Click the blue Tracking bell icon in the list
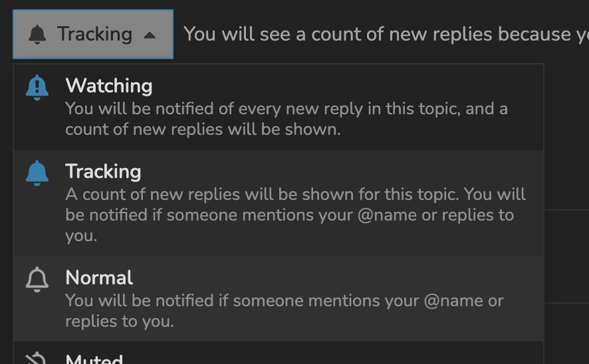Viewport: 589px width, 364px height. click(x=37, y=173)
